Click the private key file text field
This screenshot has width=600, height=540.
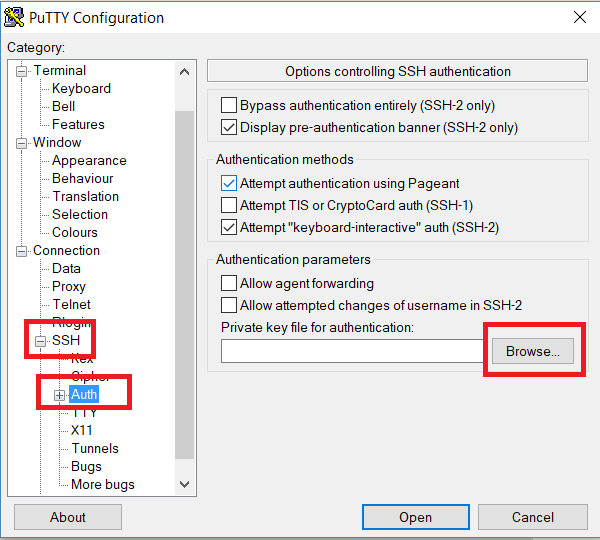[x=353, y=351]
